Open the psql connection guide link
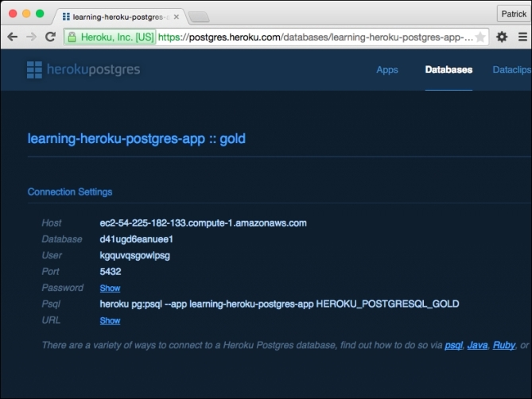Image resolution: width=532 pixels, height=399 pixels. 453,346
